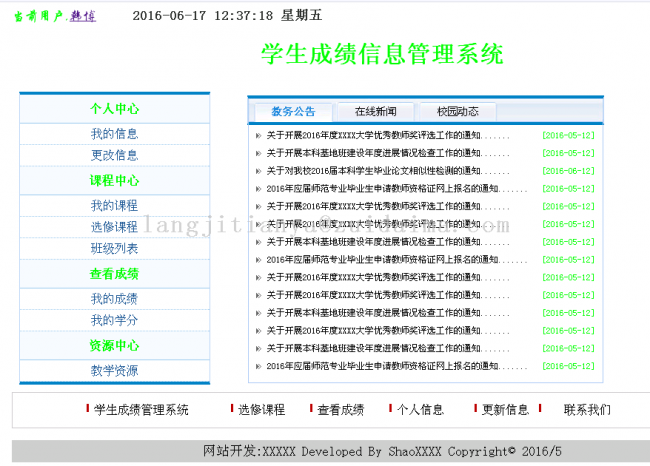Click 查看成绩 in the footer navigation
Screen dimensions: 650x466
pyautogui.click(x=340, y=410)
